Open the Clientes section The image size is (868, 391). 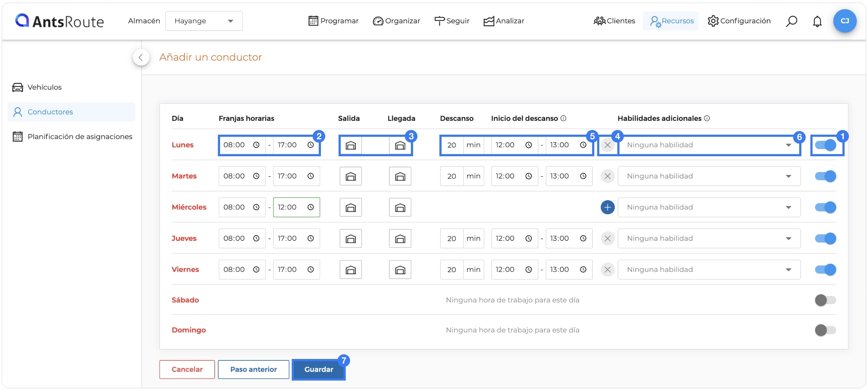(614, 21)
